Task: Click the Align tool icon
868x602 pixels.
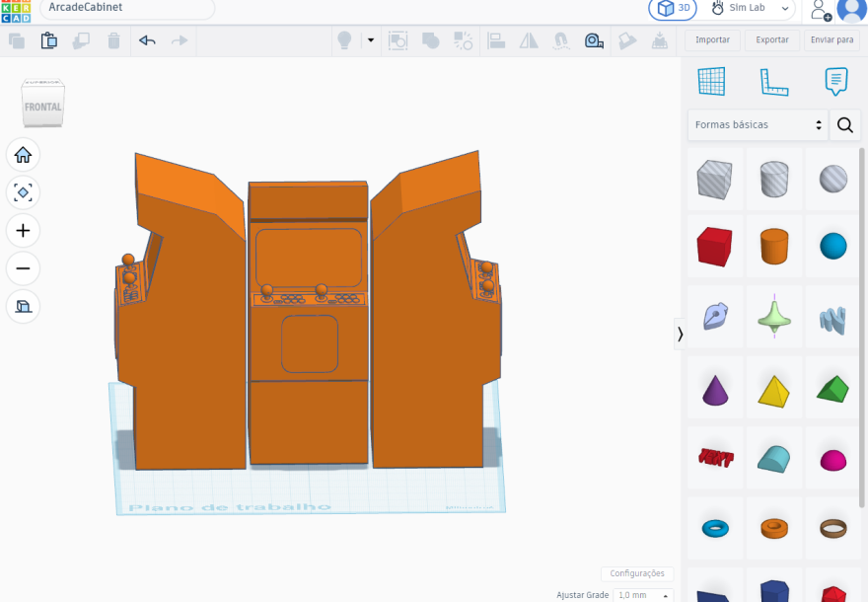Action: click(x=496, y=41)
